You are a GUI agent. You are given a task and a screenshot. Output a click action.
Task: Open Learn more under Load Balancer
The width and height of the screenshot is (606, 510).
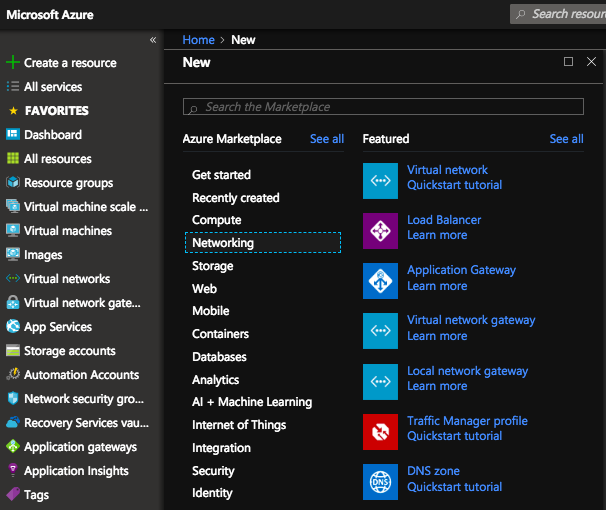pos(437,235)
